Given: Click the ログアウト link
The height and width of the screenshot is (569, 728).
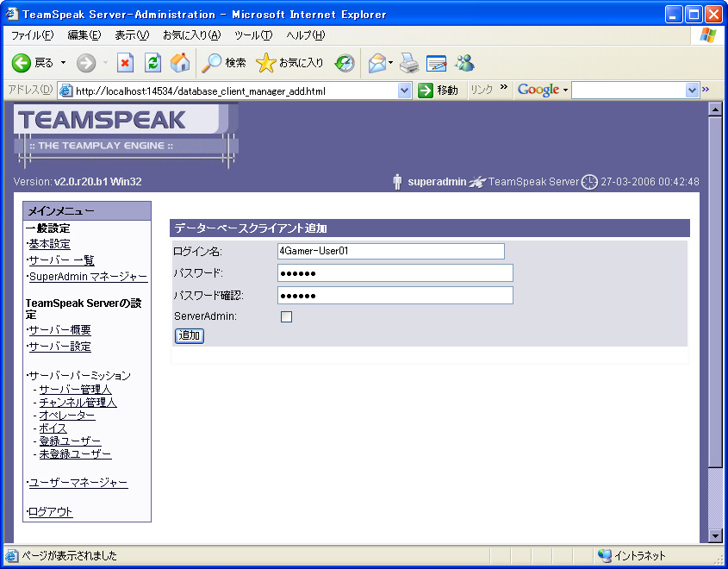Looking at the screenshot, I should click(x=51, y=512).
